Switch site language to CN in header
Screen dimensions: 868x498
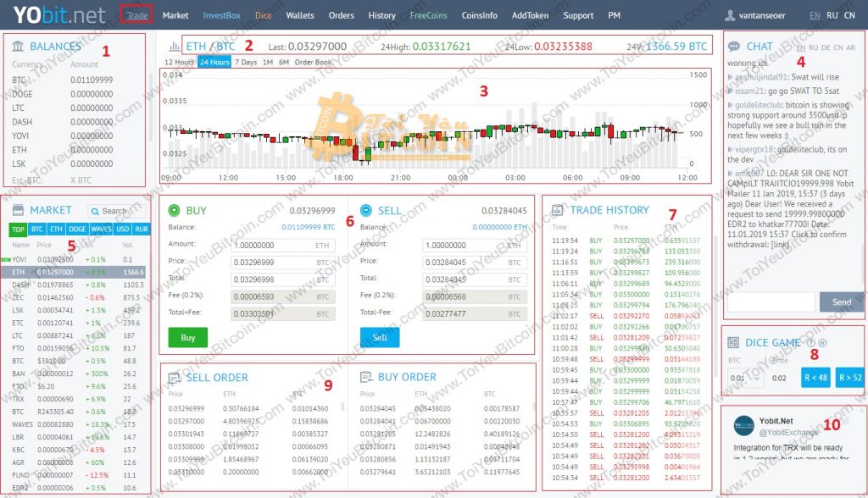coord(849,15)
